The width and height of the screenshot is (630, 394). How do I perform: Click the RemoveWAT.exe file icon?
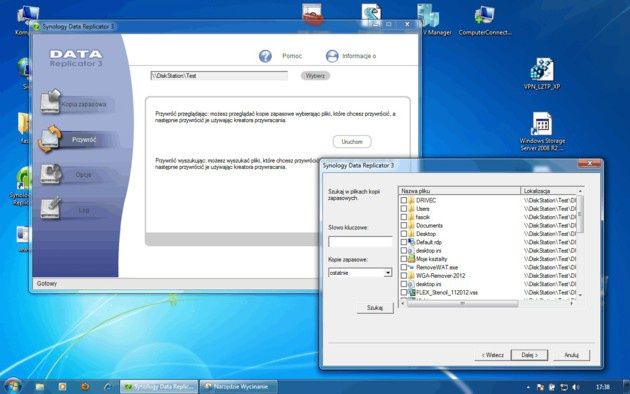(x=411, y=267)
